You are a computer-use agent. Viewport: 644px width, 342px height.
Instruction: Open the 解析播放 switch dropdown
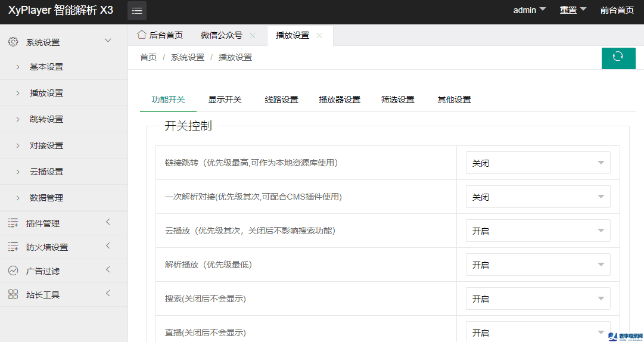coord(537,265)
